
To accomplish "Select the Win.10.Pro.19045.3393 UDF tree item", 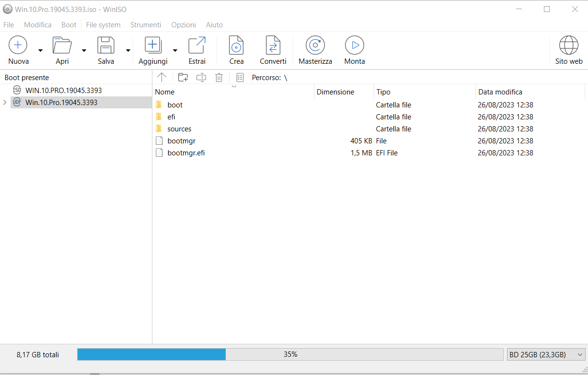I will (61, 102).
